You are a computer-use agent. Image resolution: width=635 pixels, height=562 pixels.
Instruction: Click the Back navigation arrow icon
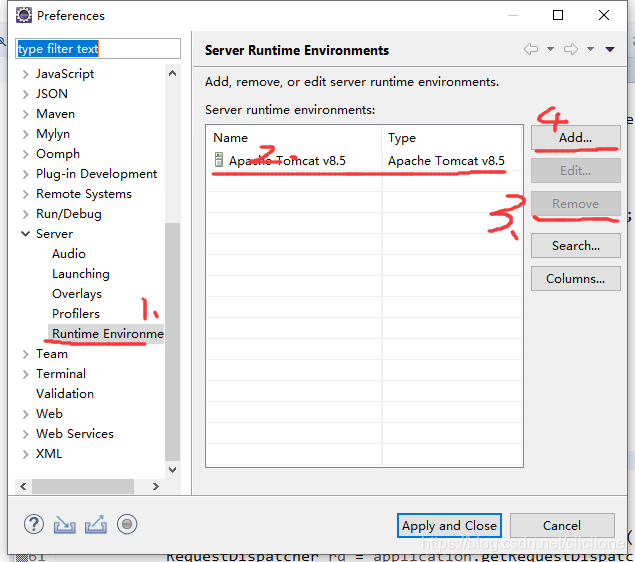[x=531, y=49]
